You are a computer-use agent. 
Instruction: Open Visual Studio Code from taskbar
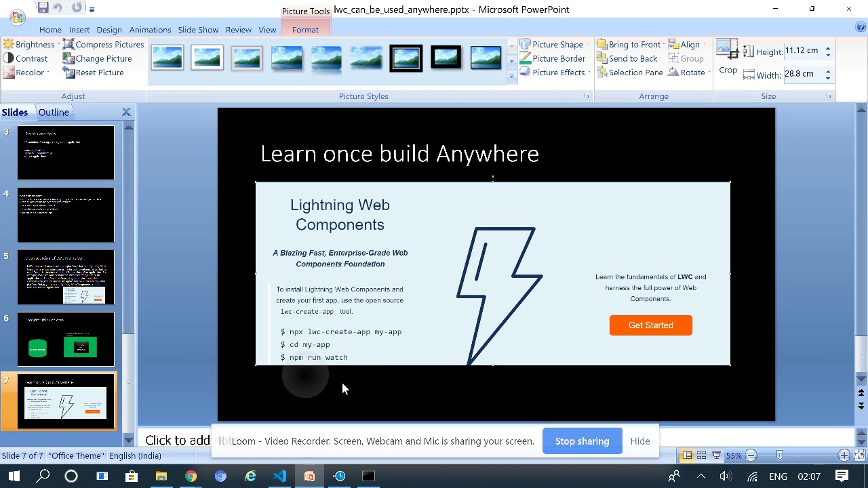280,476
